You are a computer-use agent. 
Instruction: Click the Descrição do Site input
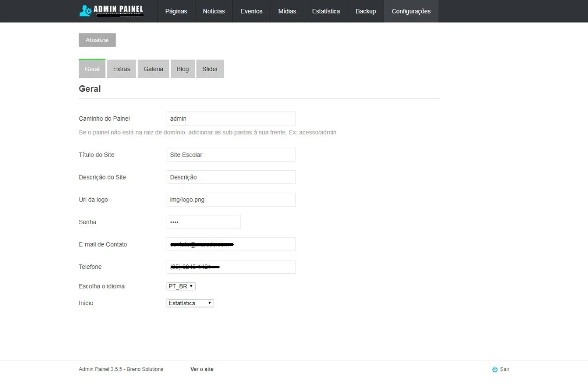pyautogui.click(x=231, y=177)
